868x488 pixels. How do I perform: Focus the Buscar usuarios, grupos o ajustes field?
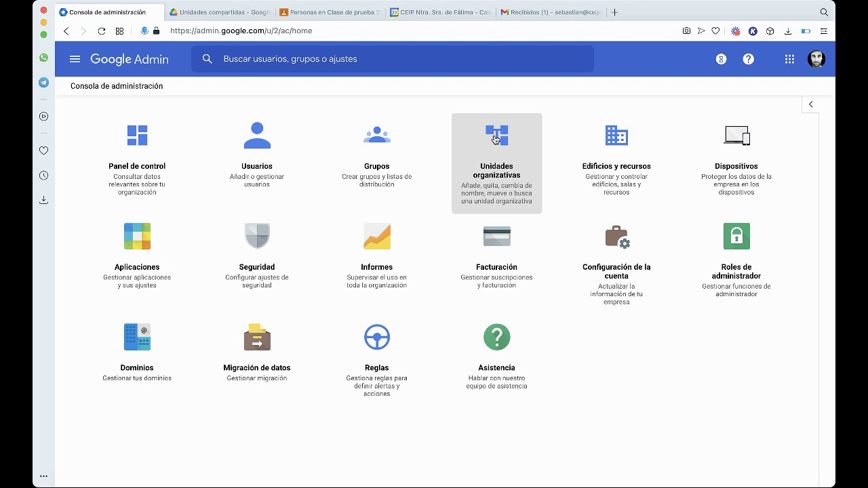[393, 59]
